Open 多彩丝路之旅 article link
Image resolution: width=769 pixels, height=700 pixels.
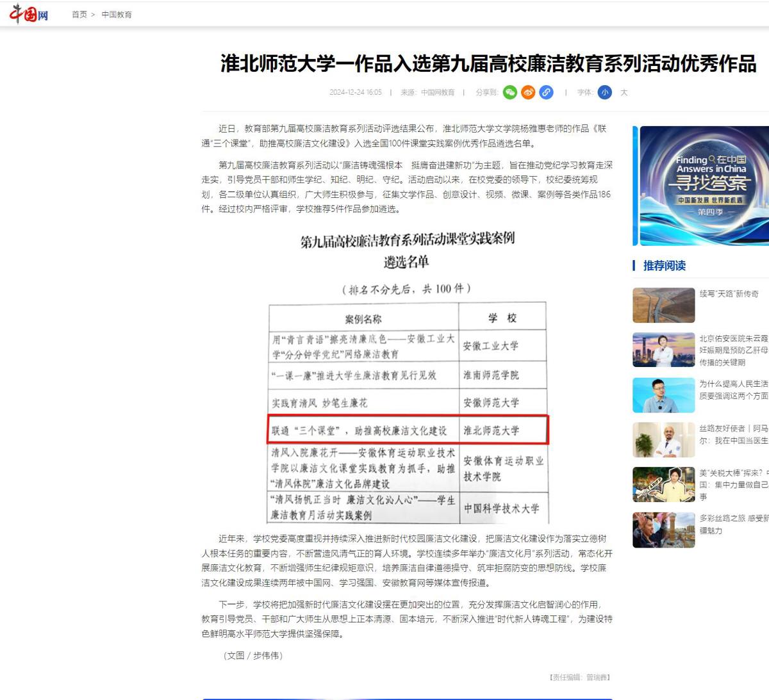point(733,518)
